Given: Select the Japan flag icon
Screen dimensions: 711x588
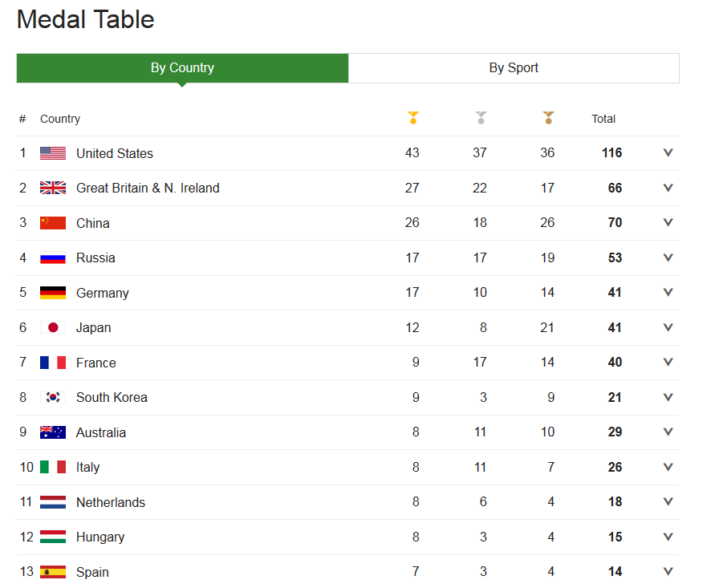Looking at the screenshot, I should point(51,327).
